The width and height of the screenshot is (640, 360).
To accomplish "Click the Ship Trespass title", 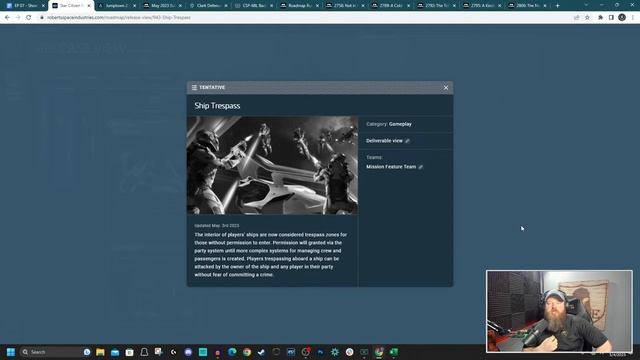I will [217, 106].
